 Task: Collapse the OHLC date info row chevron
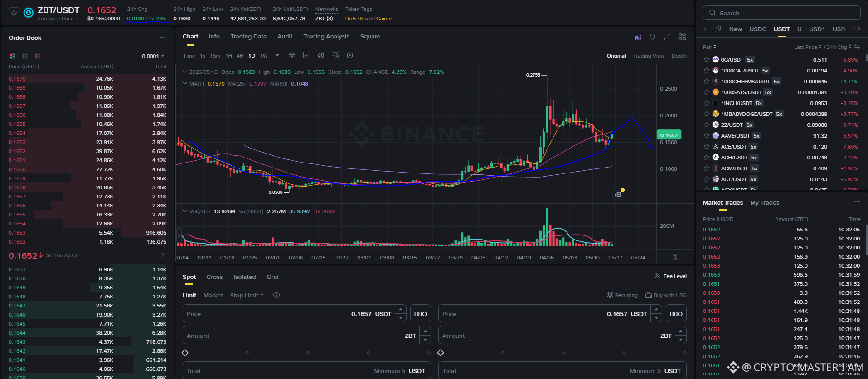pos(185,72)
